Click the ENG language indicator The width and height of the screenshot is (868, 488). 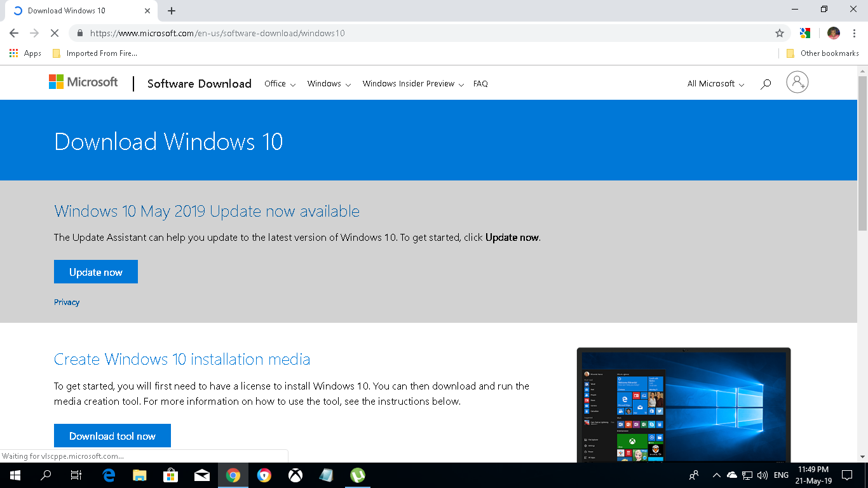click(x=782, y=475)
